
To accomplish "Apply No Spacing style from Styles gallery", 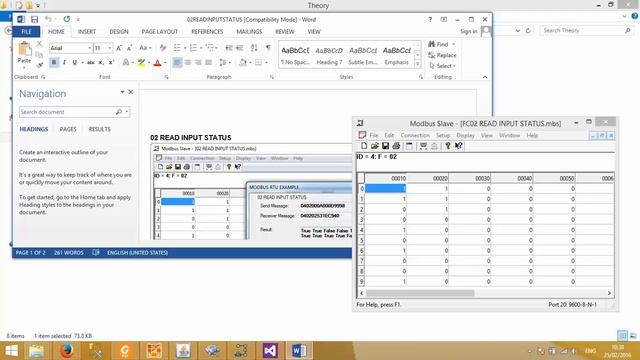I will click(x=295, y=56).
